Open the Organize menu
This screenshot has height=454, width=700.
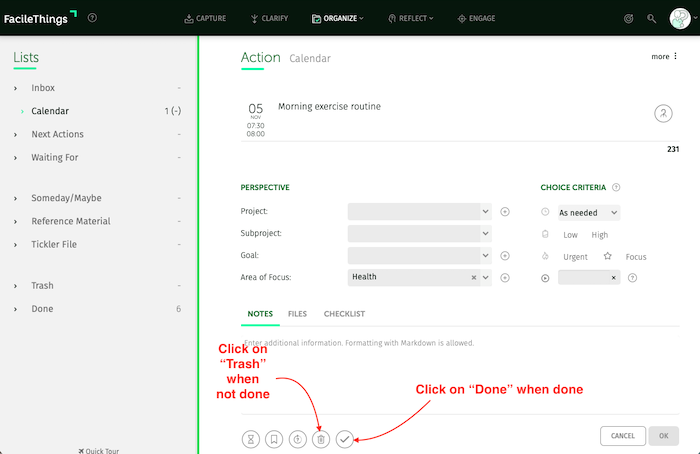337,18
